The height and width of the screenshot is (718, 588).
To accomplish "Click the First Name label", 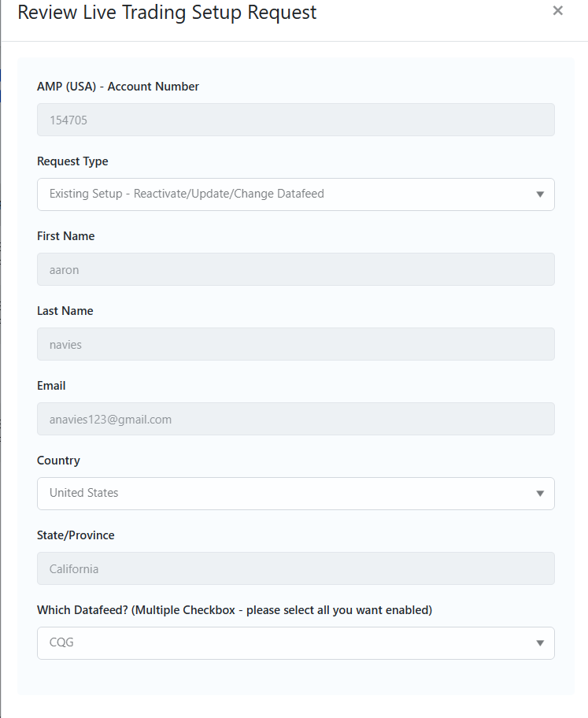I will tap(65, 236).
